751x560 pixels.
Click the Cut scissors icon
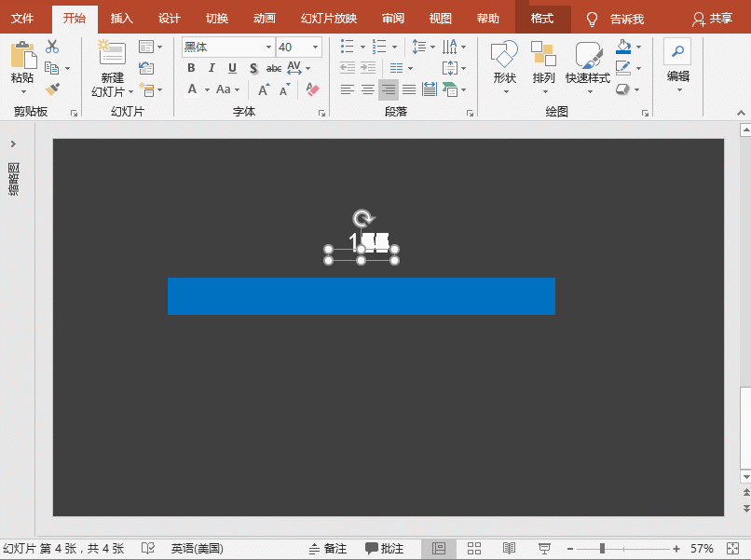(52, 47)
